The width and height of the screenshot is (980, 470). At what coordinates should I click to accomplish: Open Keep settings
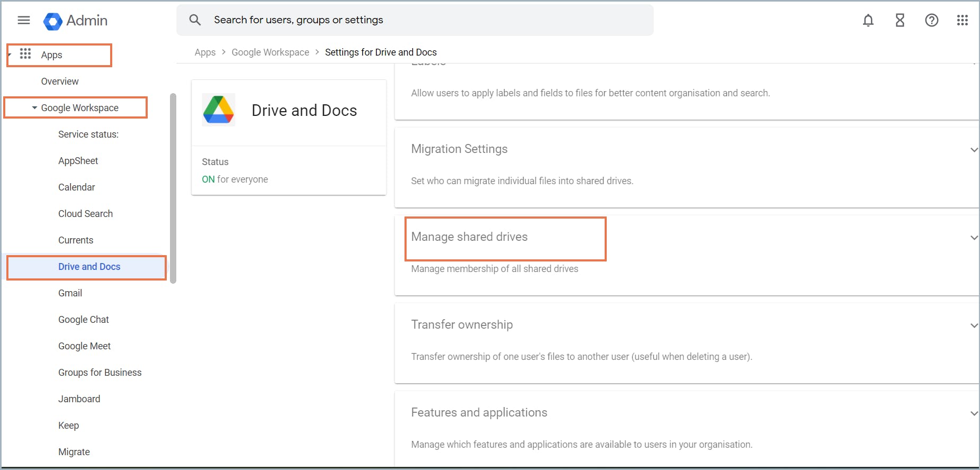(x=69, y=426)
